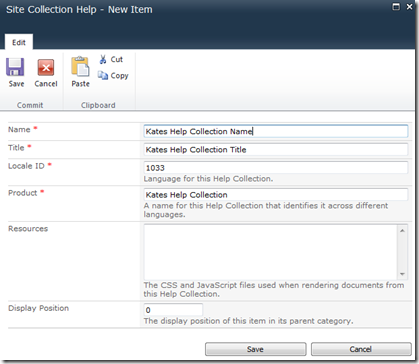Click the 'Site Collection Help - New Item' title
419x364 pixels.
tap(79, 9)
